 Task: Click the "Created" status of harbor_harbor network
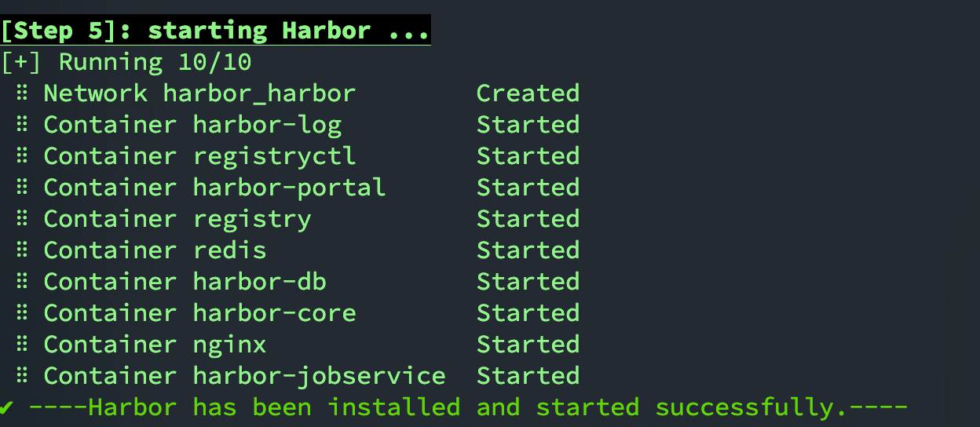point(528,93)
